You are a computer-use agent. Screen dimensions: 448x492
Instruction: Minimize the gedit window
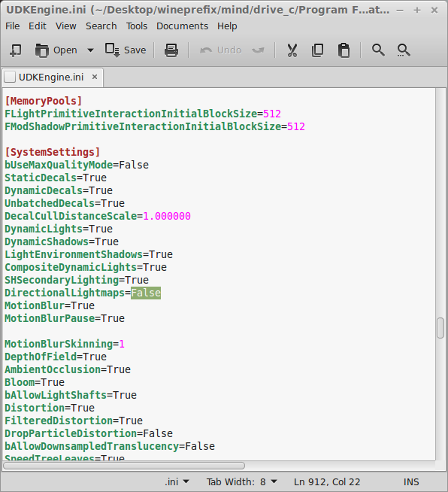coord(400,11)
